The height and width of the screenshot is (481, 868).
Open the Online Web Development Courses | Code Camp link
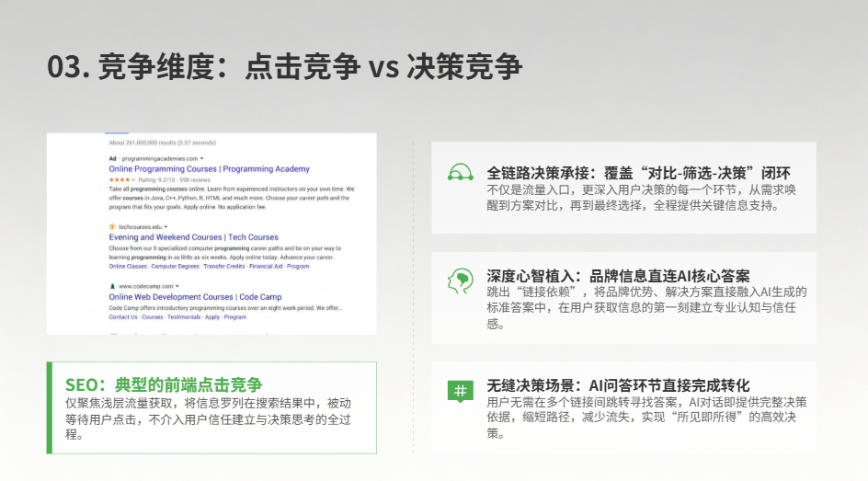pyautogui.click(x=196, y=297)
